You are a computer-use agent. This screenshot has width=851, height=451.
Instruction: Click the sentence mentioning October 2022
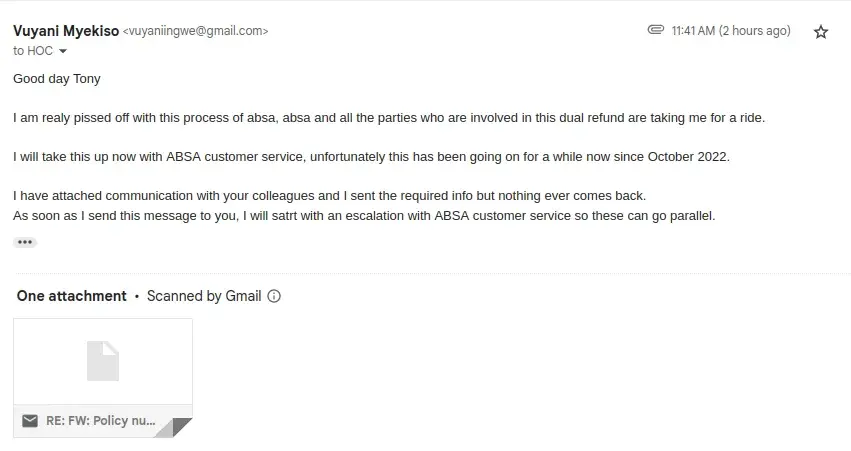[372, 156]
